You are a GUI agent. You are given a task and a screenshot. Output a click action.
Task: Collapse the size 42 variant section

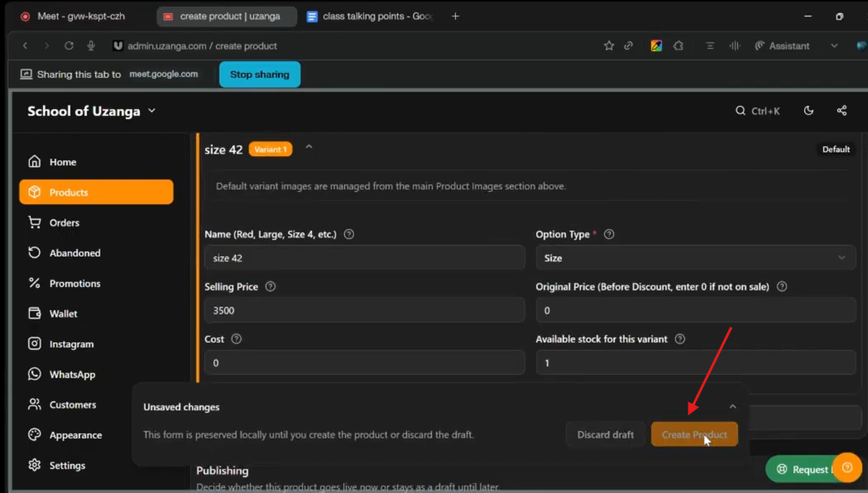(309, 147)
